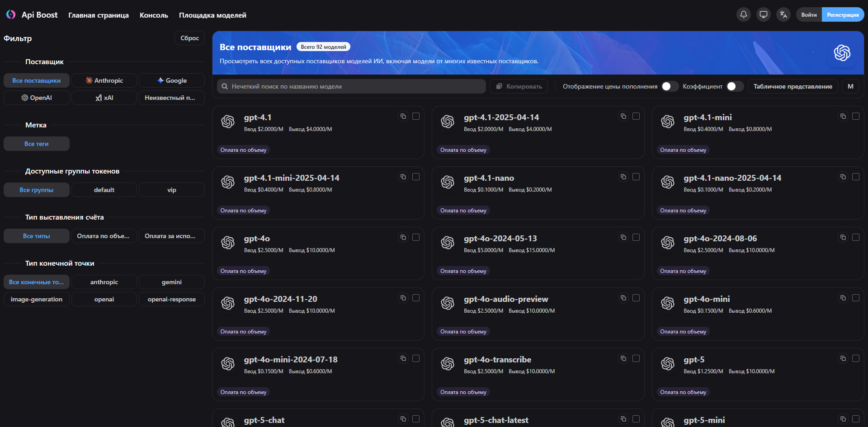
Task: Filter by Оплата за испо... billing type
Action: tap(172, 236)
